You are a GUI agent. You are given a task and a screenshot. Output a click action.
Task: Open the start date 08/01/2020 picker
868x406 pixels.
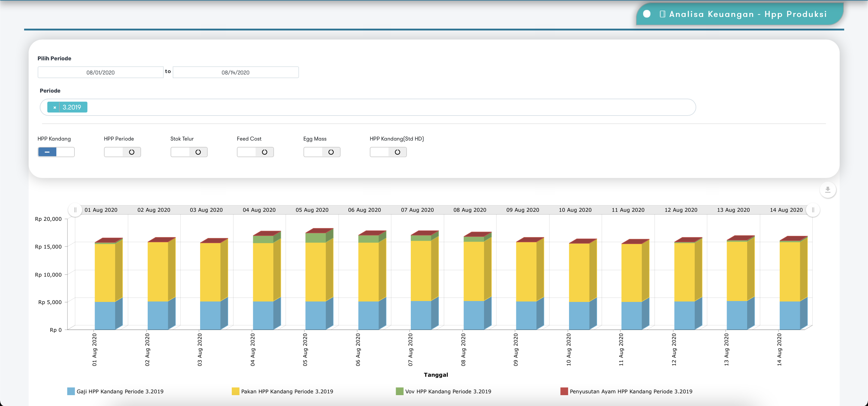click(100, 72)
